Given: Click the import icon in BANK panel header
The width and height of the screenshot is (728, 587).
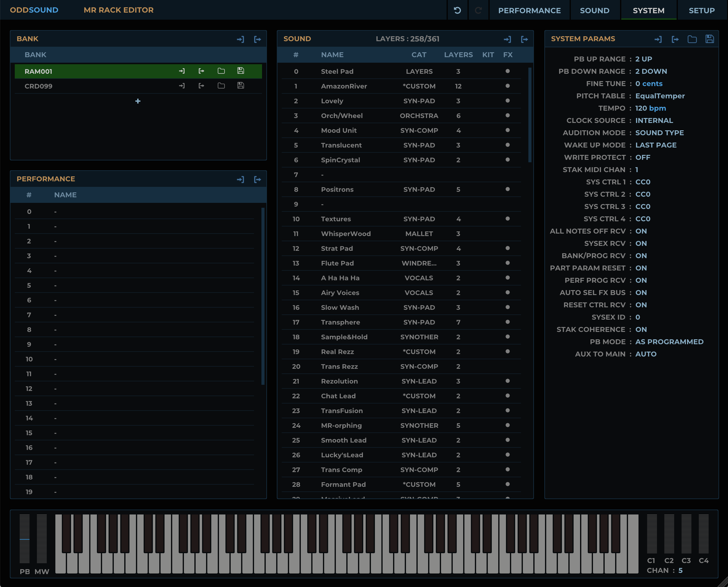Looking at the screenshot, I should (x=240, y=39).
